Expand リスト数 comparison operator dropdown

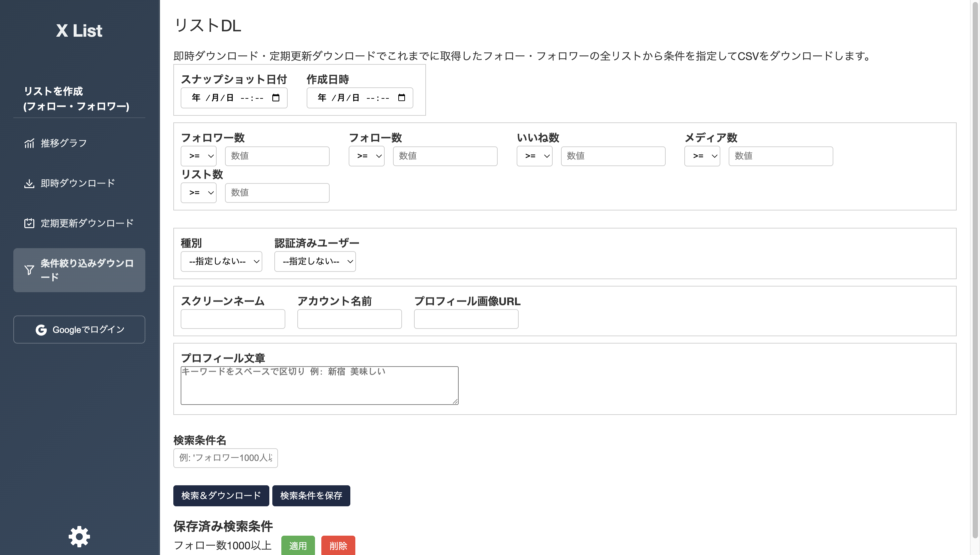(198, 192)
